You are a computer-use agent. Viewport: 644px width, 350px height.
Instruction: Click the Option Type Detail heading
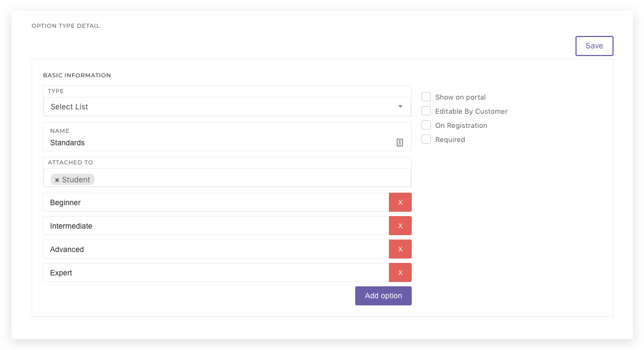click(x=66, y=26)
